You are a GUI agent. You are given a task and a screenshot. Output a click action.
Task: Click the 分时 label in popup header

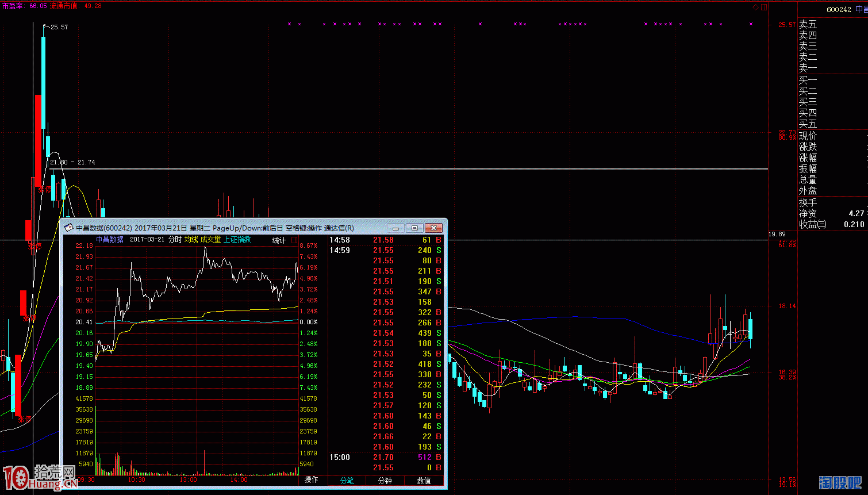(x=175, y=240)
